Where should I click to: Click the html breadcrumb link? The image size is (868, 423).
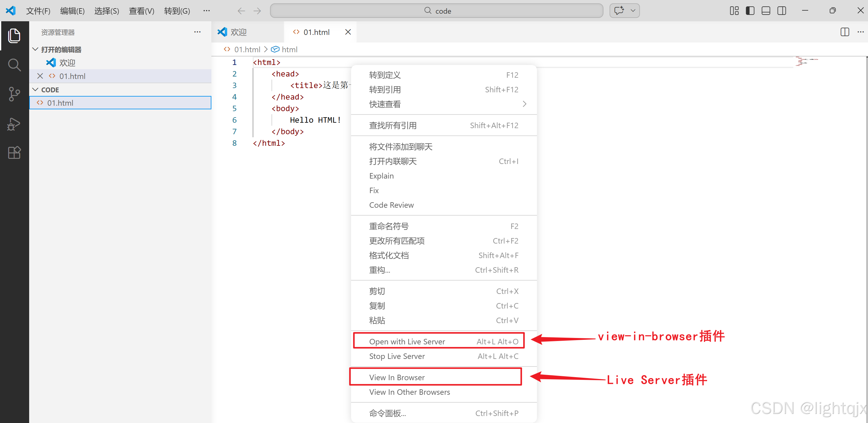(289, 49)
